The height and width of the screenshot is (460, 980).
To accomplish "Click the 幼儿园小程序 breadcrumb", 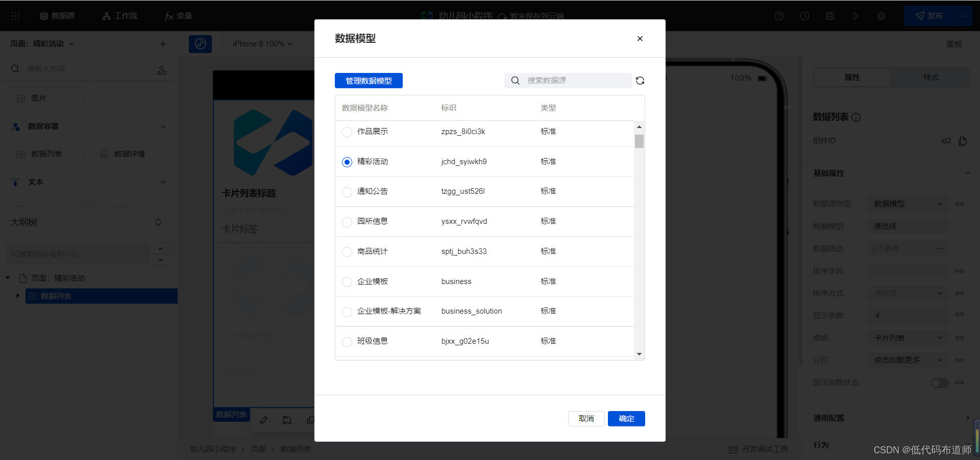I will tap(213, 449).
